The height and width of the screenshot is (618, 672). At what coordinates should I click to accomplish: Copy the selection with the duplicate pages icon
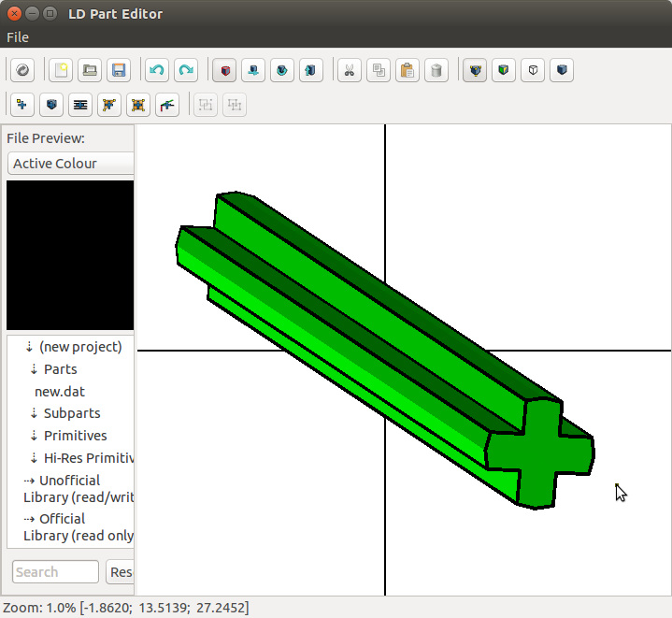coord(379,70)
